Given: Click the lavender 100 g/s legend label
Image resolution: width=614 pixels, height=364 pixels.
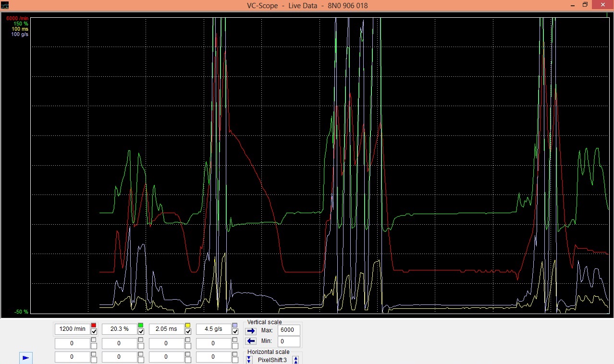Looking at the screenshot, I should [20, 34].
